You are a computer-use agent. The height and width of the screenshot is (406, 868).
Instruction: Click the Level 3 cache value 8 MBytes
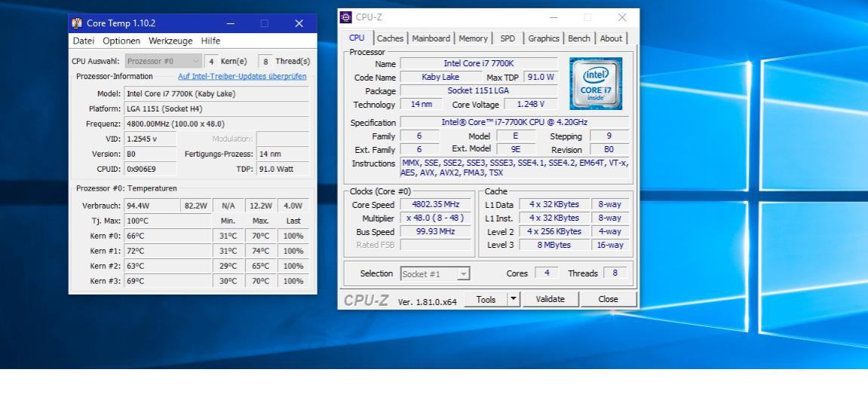click(554, 245)
